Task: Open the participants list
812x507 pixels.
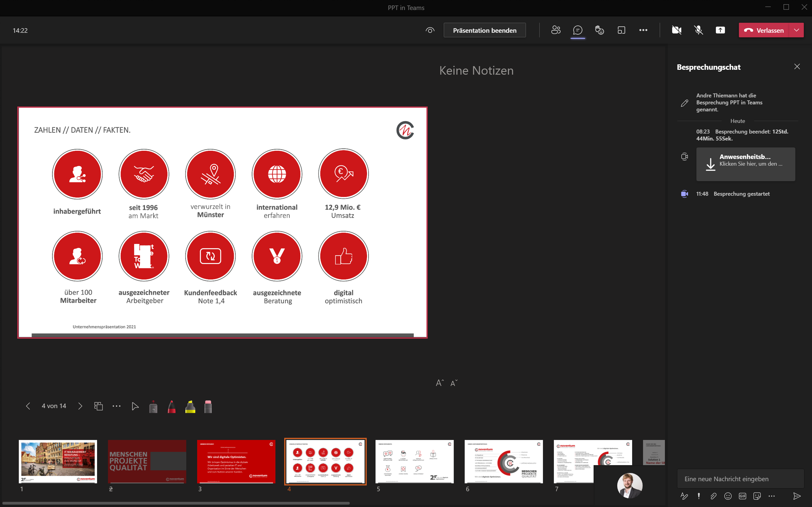Action: [556, 30]
